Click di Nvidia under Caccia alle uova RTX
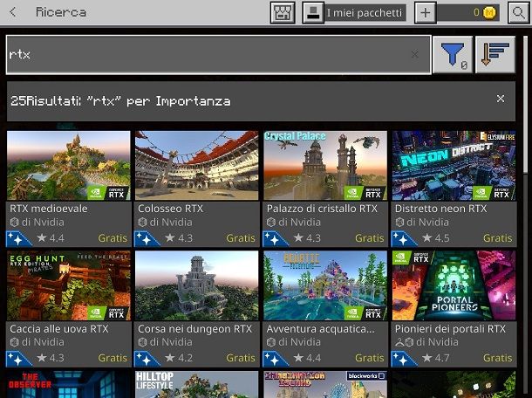The image size is (532, 398). pyautogui.click(x=43, y=342)
